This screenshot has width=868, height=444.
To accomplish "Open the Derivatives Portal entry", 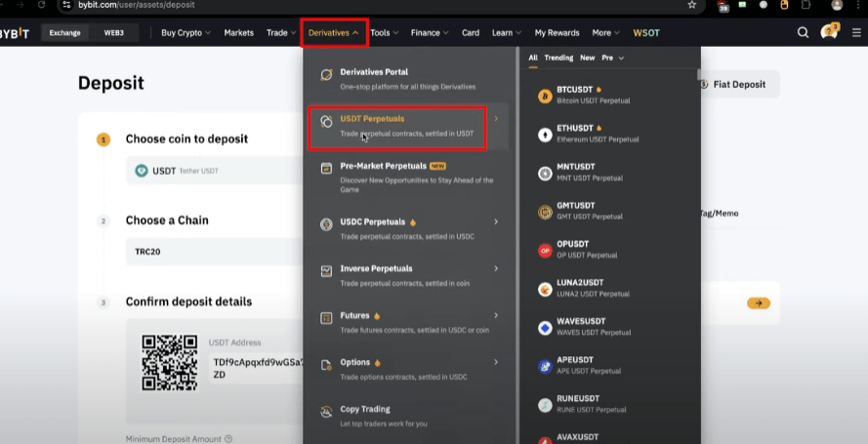I will (x=407, y=79).
